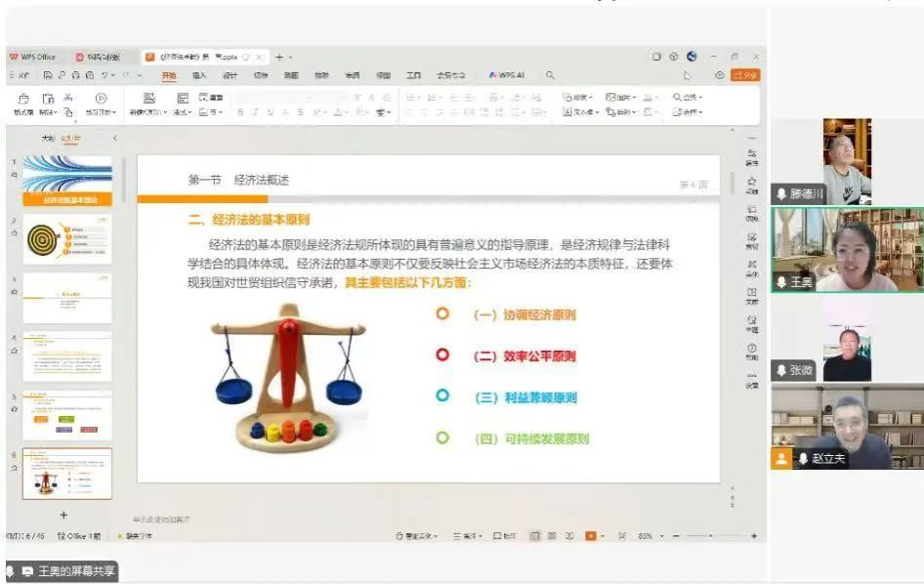The image size is (924, 584).
Task: Open the arrange (排列) dropdown
Action: tap(621, 112)
